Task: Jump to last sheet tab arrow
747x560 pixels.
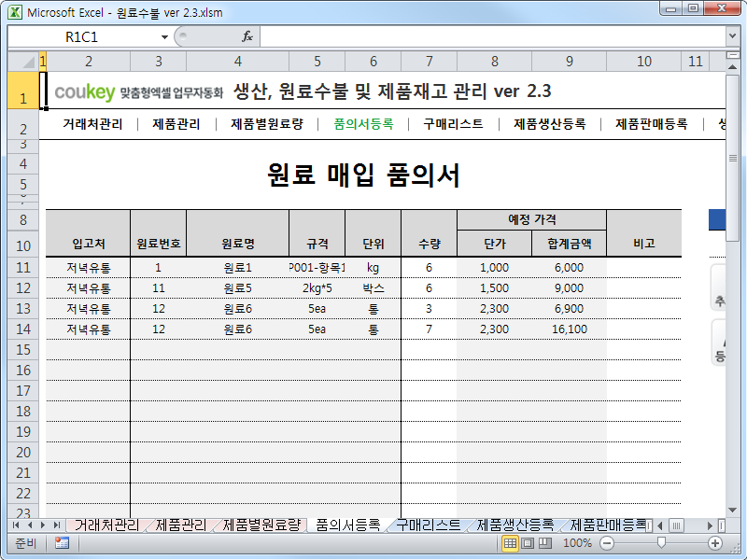Action: point(57,525)
